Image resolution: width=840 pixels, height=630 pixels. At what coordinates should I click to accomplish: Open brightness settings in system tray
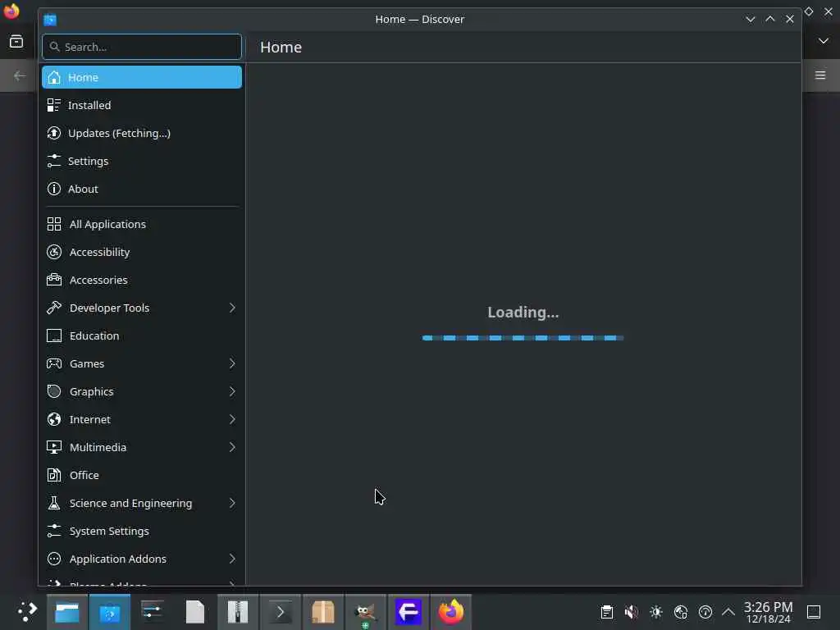(655, 612)
